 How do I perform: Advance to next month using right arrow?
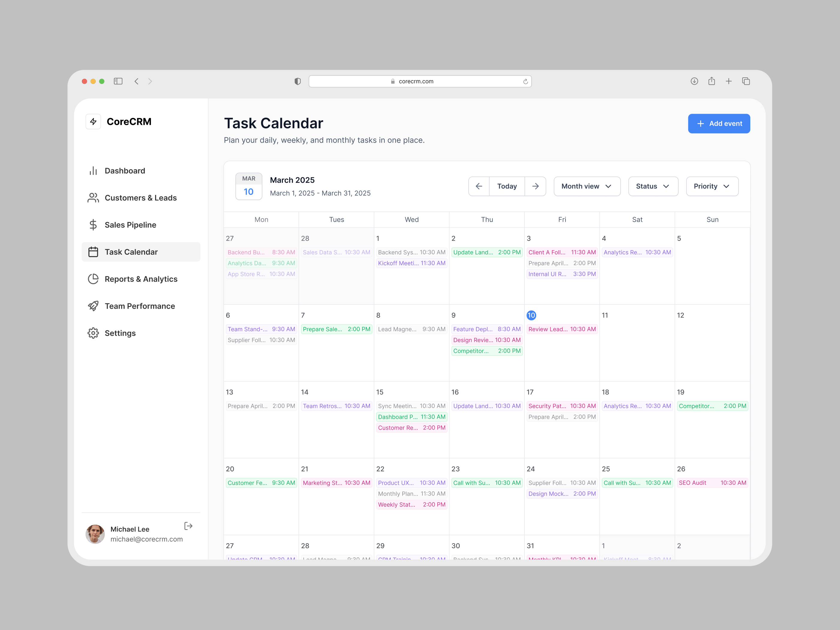pos(535,186)
